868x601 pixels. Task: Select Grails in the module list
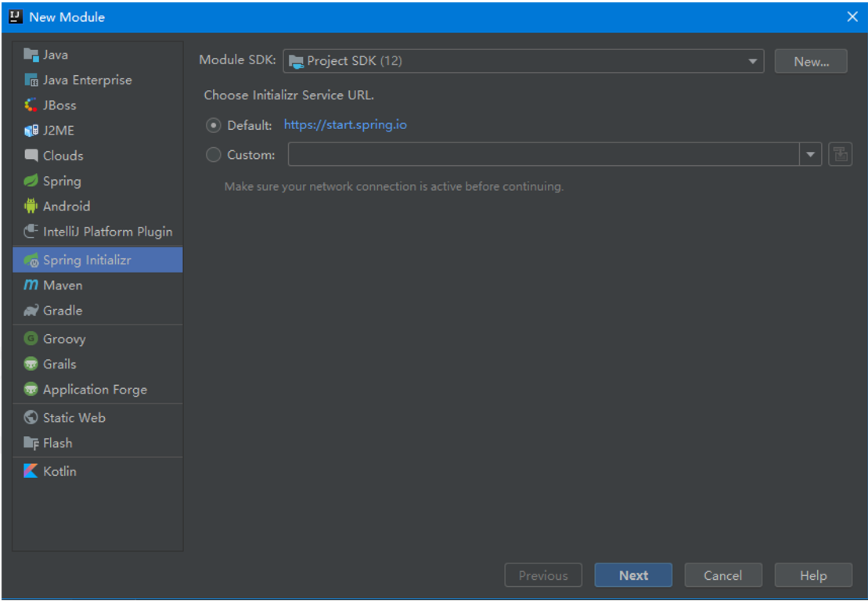pos(97,364)
